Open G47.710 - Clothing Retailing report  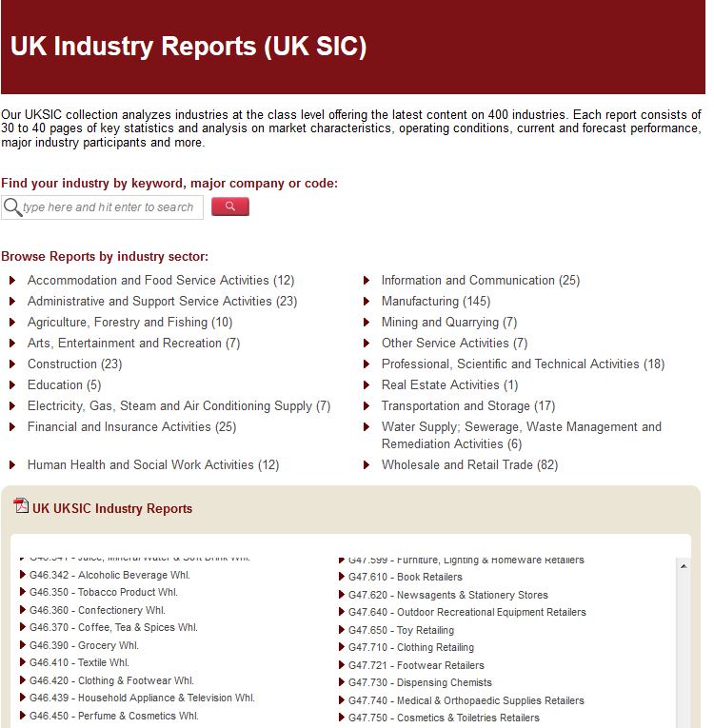click(411, 647)
